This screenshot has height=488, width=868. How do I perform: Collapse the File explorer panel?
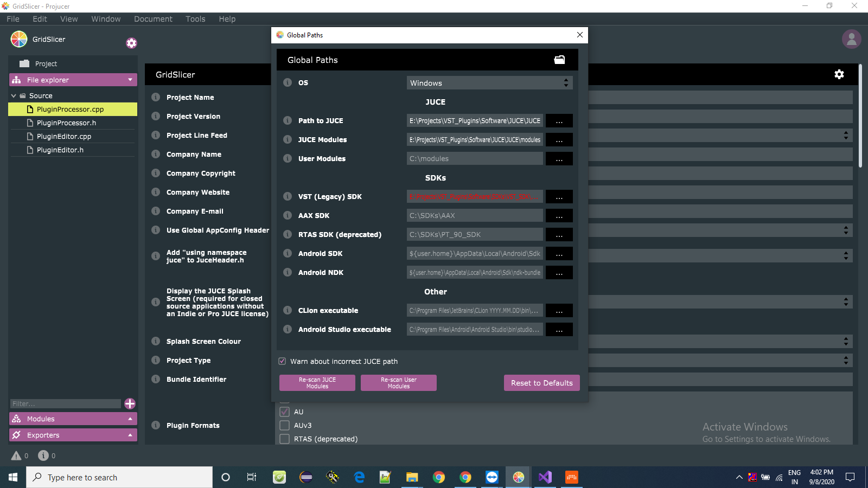pyautogui.click(x=73, y=80)
